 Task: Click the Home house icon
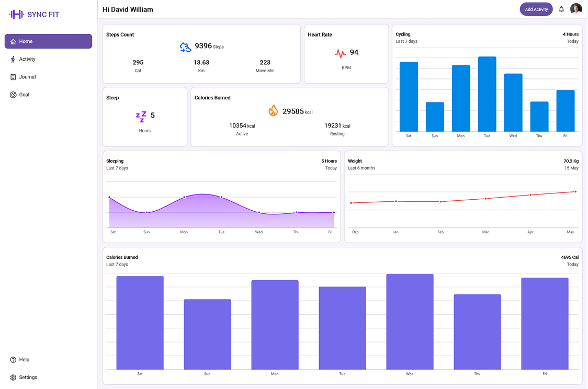[13, 41]
